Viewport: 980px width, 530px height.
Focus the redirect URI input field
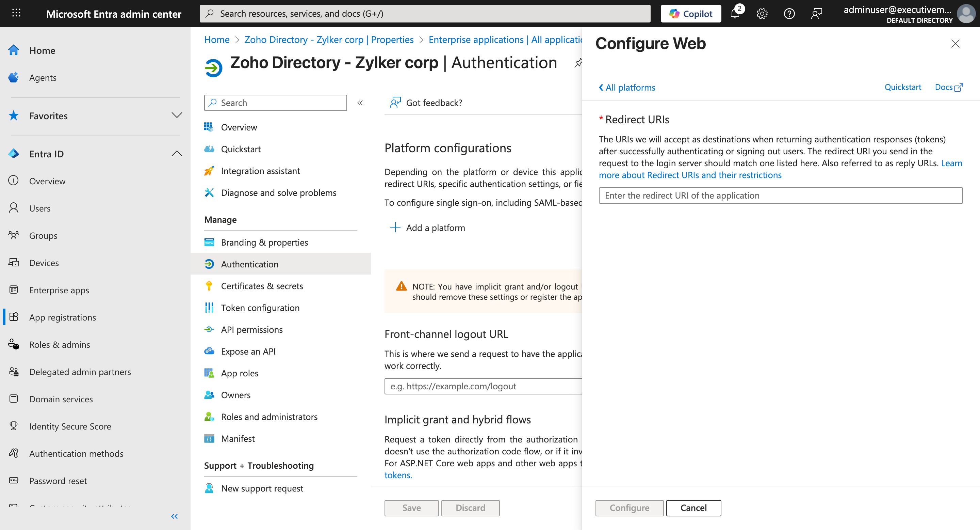[x=780, y=196]
